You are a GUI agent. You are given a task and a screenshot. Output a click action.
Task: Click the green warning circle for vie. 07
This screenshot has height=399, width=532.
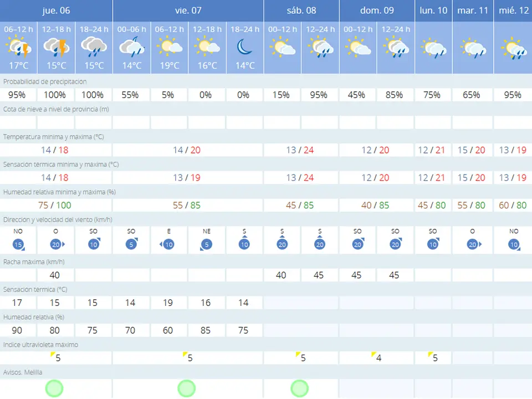point(187,388)
